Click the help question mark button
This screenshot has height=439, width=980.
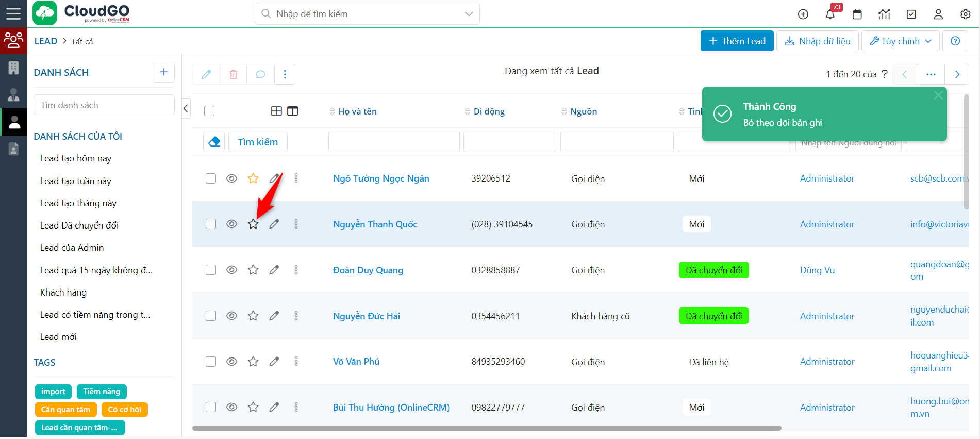(x=955, y=41)
